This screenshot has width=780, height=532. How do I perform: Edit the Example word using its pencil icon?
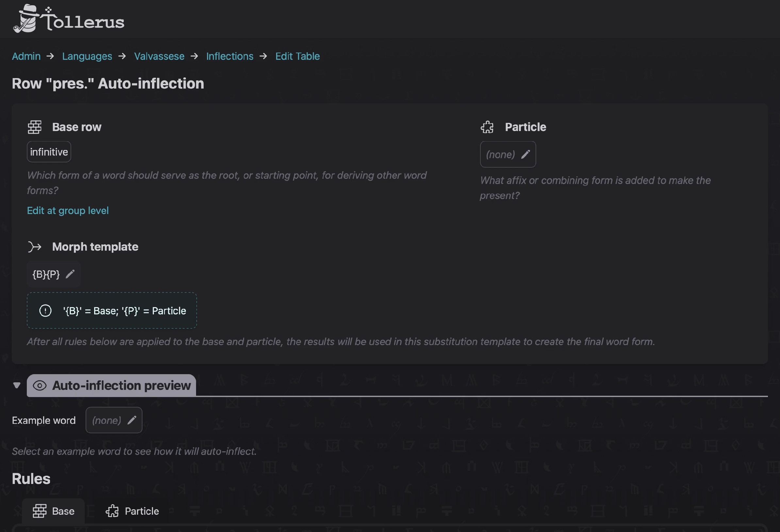(x=132, y=420)
